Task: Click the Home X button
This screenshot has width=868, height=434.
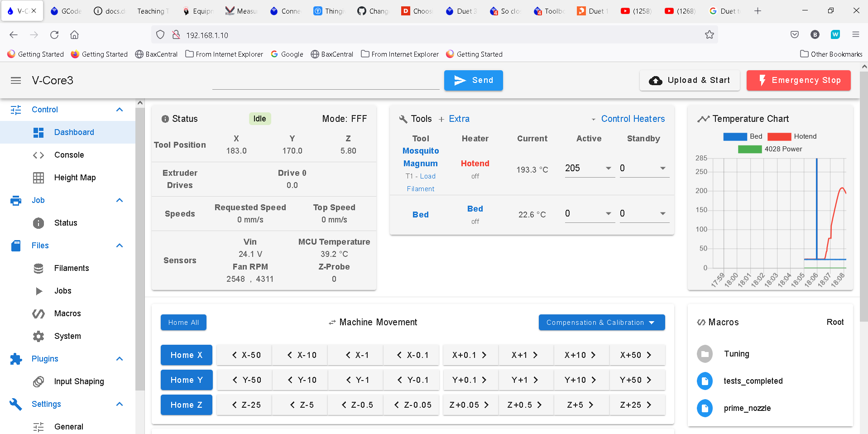Action: pos(187,355)
